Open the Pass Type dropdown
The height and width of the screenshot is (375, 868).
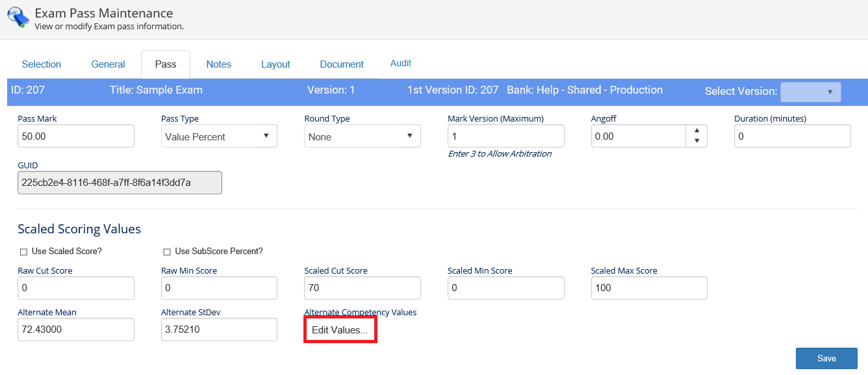pos(219,136)
